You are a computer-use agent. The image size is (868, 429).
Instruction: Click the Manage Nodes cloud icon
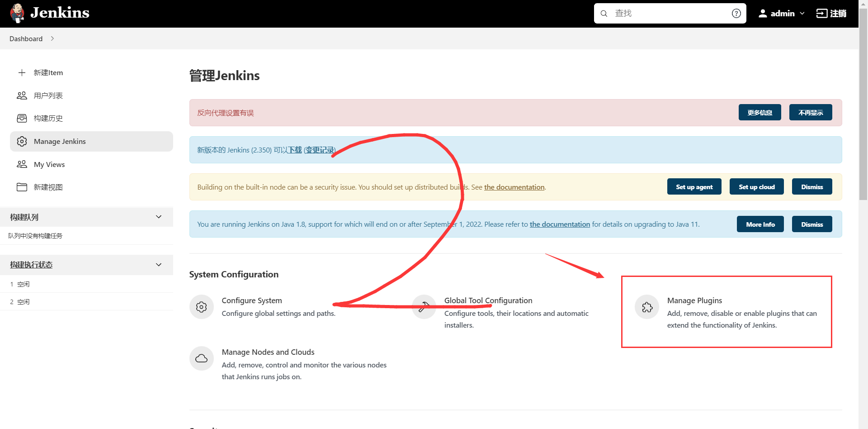202,358
